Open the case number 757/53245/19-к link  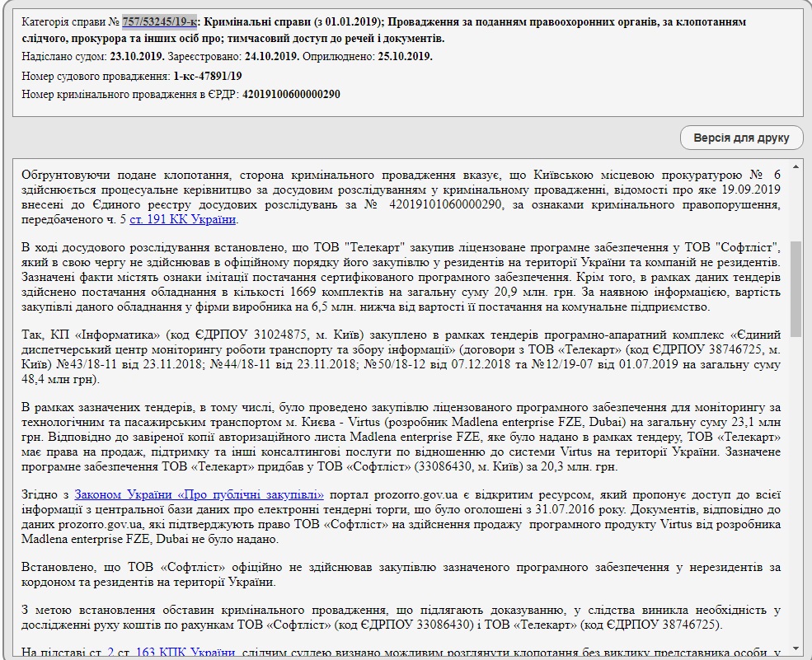click(x=159, y=22)
